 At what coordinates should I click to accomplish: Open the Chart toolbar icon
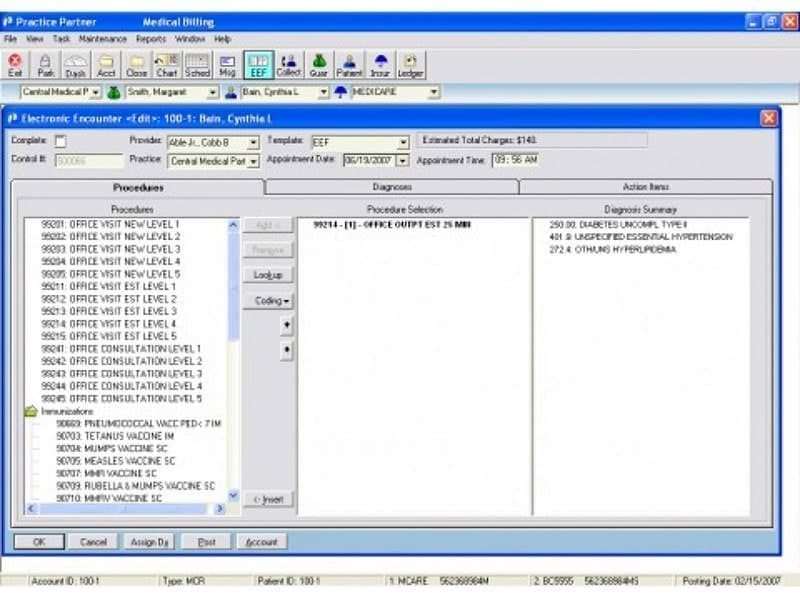tap(166, 65)
